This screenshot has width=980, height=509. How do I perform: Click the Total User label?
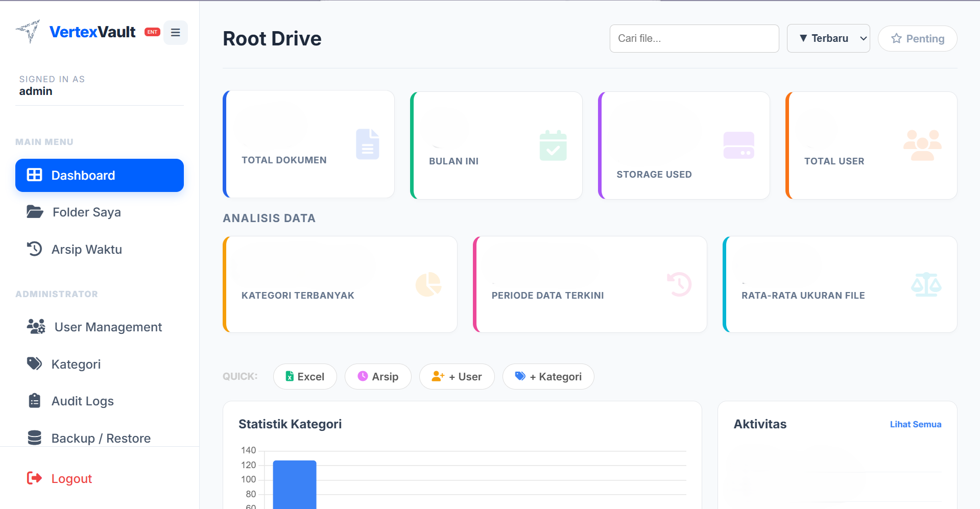pyautogui.click(x=834, y=161)
